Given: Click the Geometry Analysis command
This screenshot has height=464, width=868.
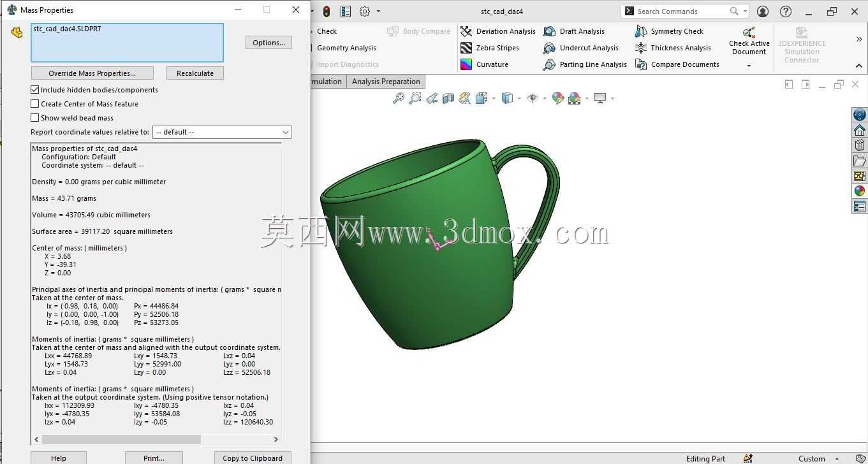Looking at the screenshot, I should point(346,48).
